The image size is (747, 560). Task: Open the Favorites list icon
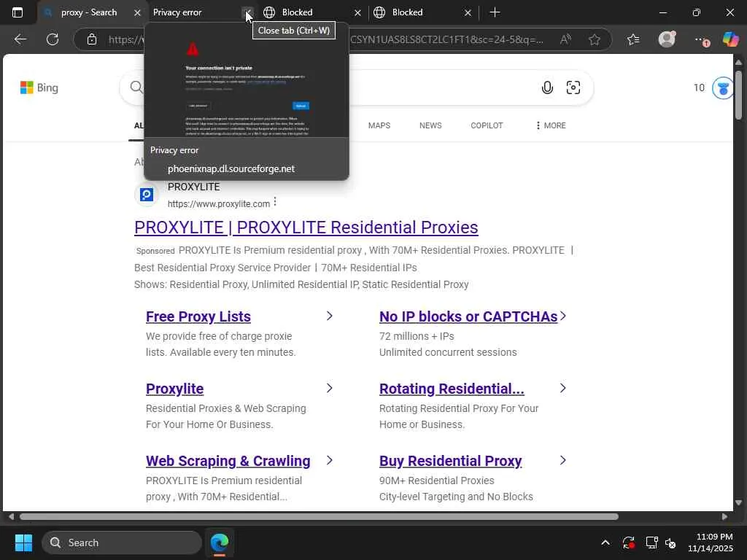click(633, 39)
